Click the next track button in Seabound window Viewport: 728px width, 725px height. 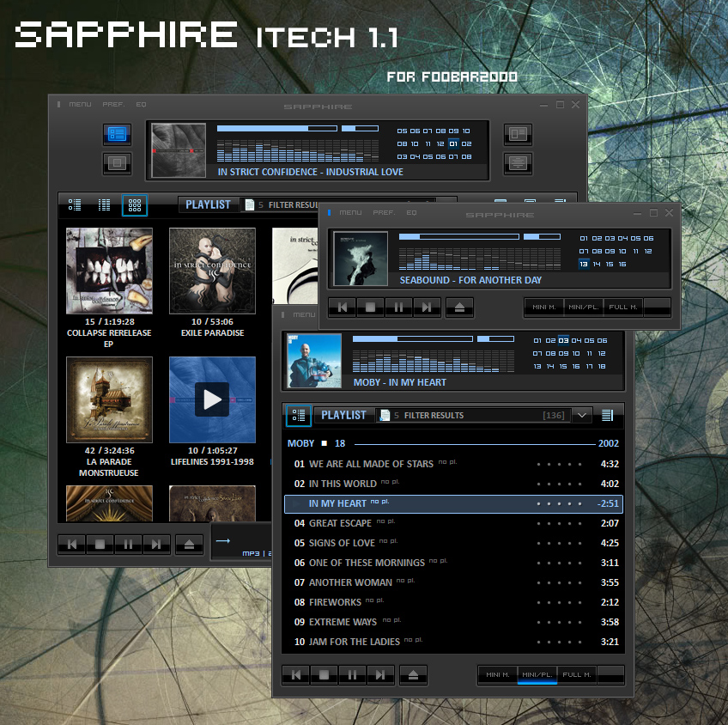pyautogui.click(x=427, y=308)
